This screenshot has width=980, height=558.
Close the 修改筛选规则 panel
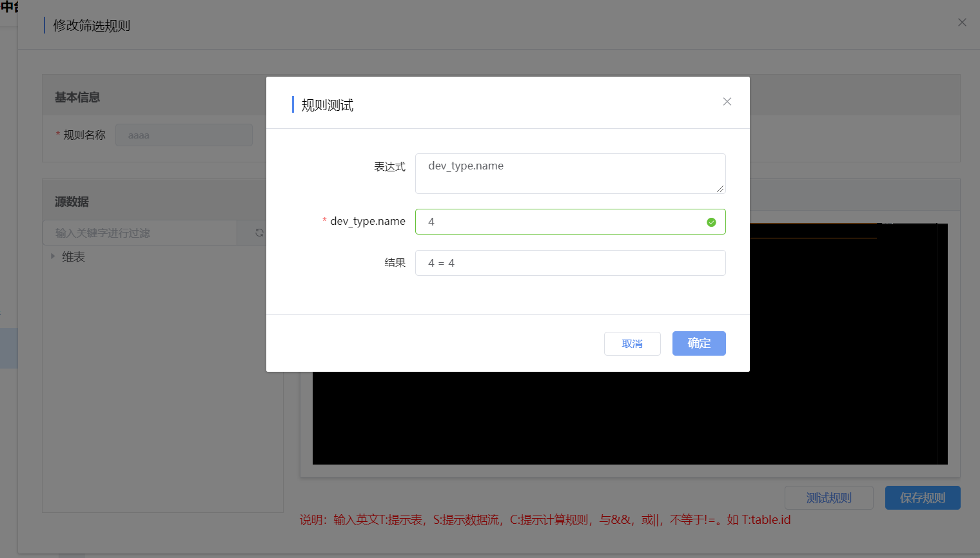(x=962, y=23)
